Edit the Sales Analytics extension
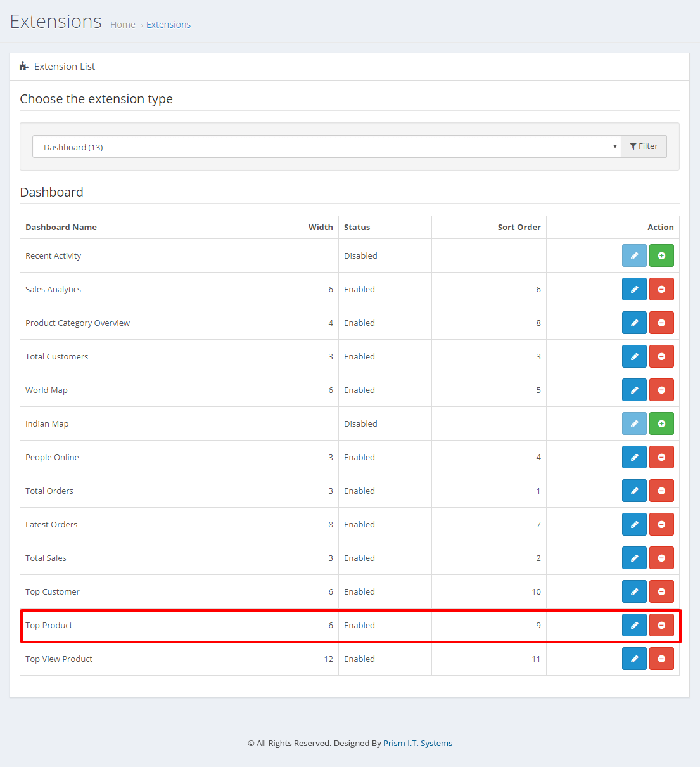 coord(634,289)
